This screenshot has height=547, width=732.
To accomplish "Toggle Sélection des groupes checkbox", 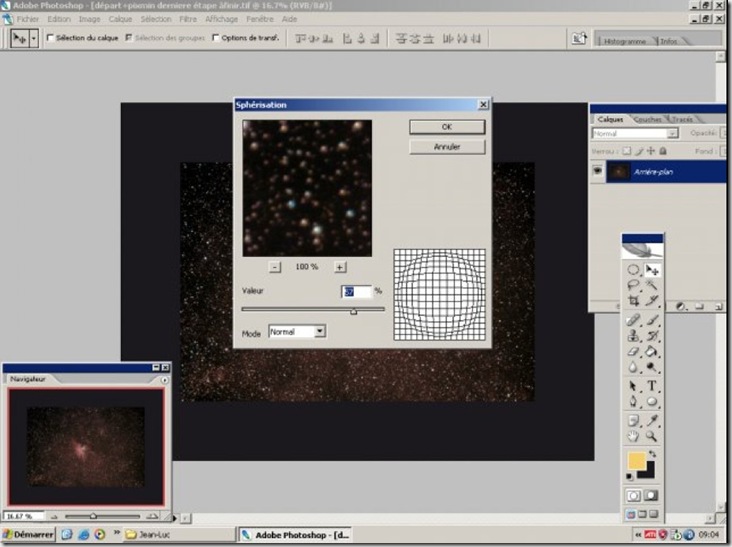I will click(129, 38).
